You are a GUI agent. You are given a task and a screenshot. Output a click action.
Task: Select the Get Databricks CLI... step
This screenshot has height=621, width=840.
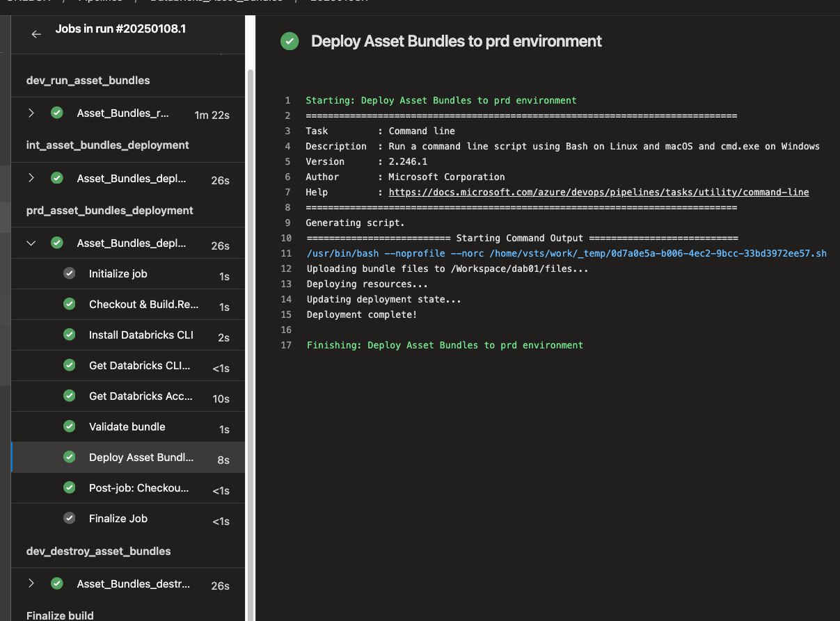(x=143, y=366)
